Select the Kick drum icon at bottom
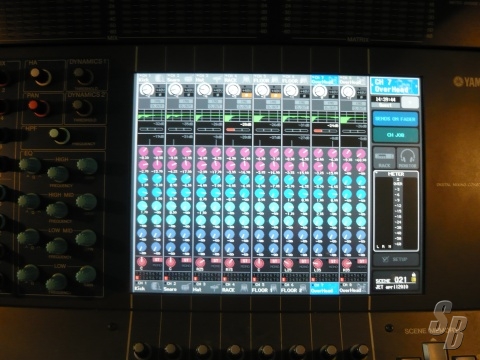The image size is (480, 360). point(156,286)
